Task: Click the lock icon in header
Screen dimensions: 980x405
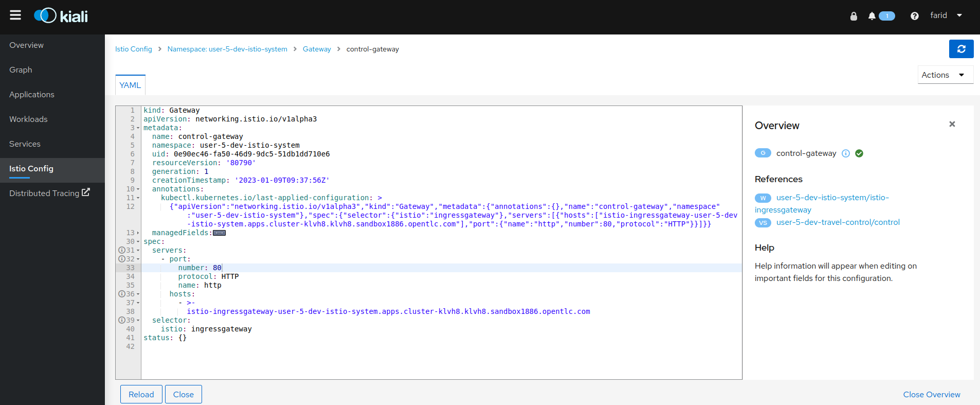Action: pyautogui.click(x=854, y=16)
